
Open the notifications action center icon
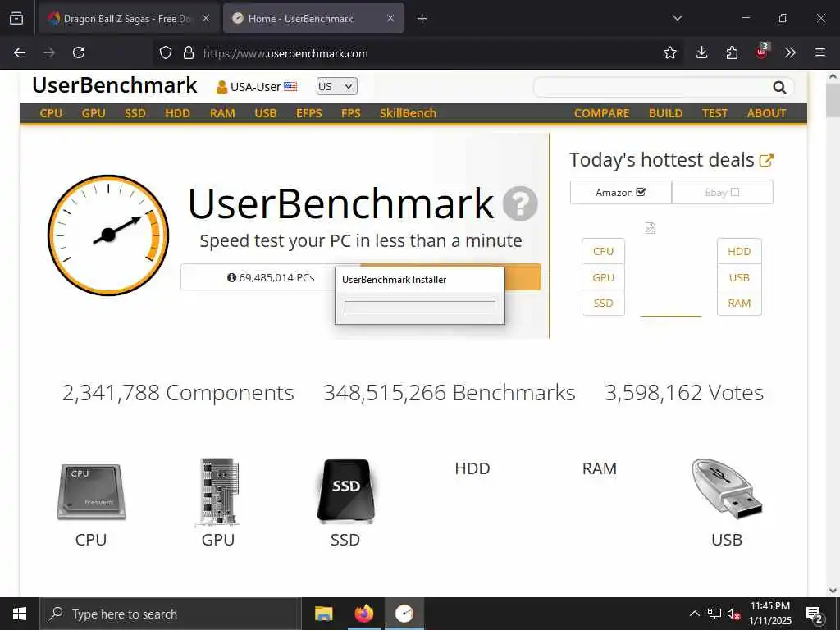(x=815, y=614)
